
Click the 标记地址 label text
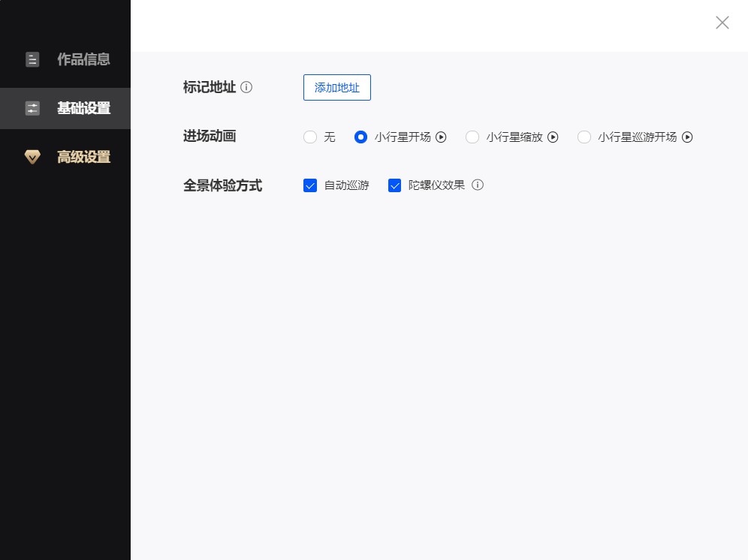tap(210, 87)
